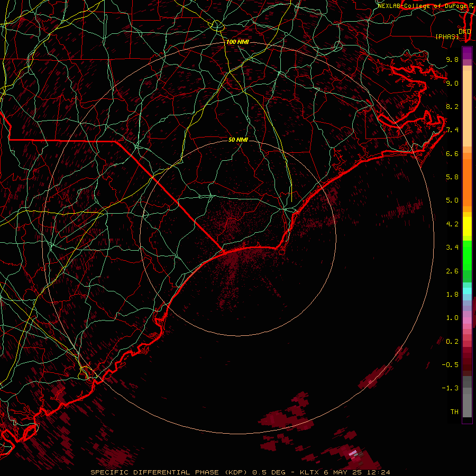Click the 9.0 value on the color scale
Screen dimensions: 476x476
[452, 83]
